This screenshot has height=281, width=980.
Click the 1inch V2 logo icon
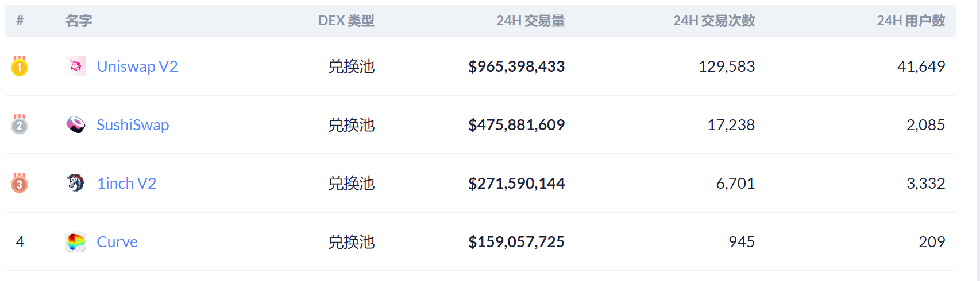(76, 183)
